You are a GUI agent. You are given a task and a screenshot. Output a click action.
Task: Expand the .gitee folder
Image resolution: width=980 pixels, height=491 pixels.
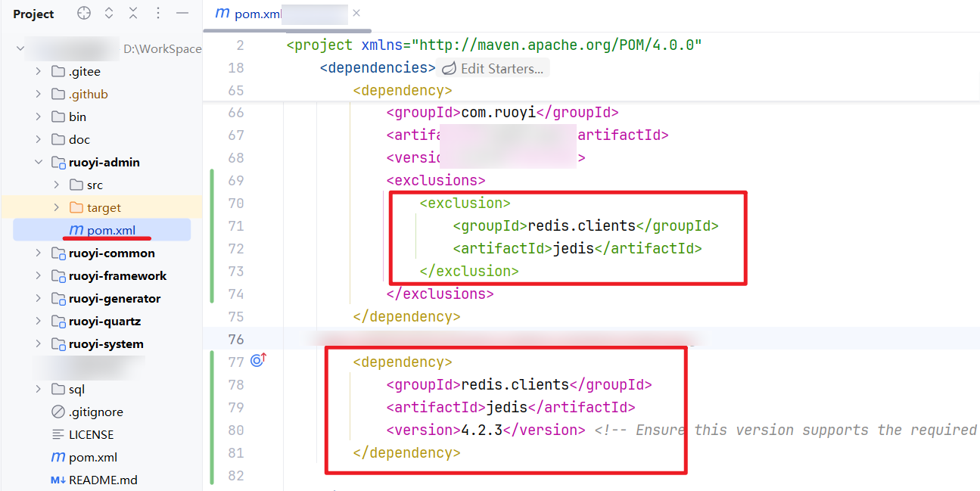39,71
